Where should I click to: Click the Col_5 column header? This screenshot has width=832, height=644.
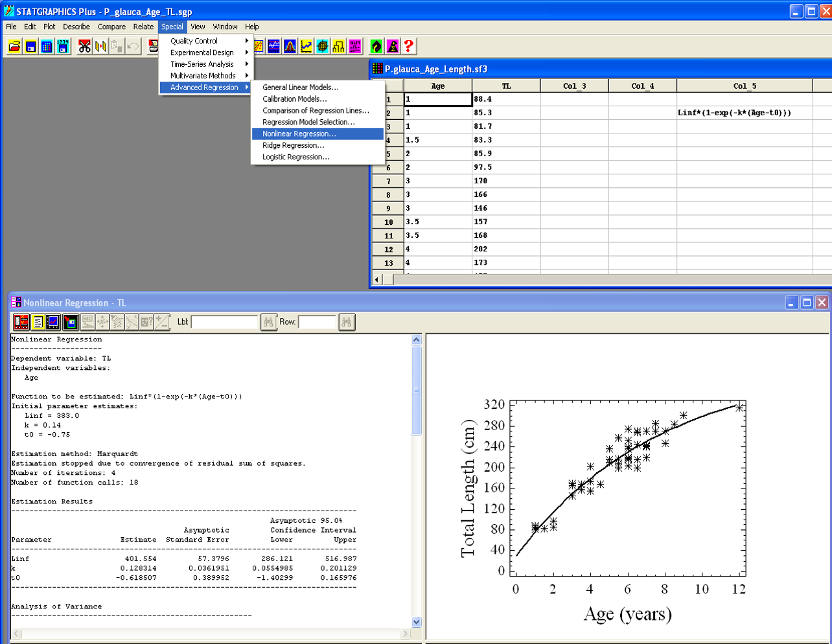coord(745,86)
